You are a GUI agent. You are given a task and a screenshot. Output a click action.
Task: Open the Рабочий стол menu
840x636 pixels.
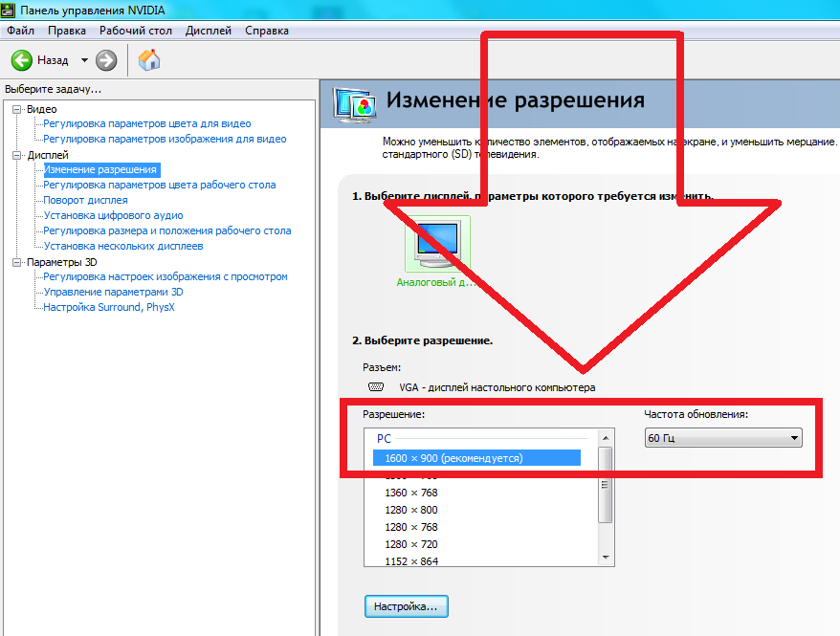click(136, 31)
